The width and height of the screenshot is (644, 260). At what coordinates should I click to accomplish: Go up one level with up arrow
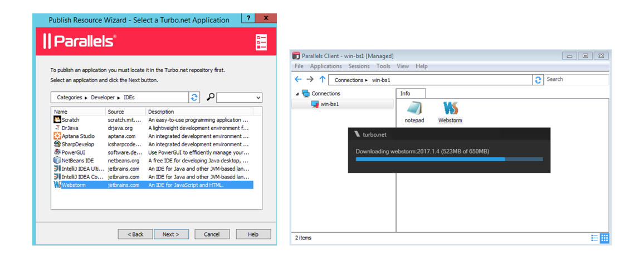(323, 79)
